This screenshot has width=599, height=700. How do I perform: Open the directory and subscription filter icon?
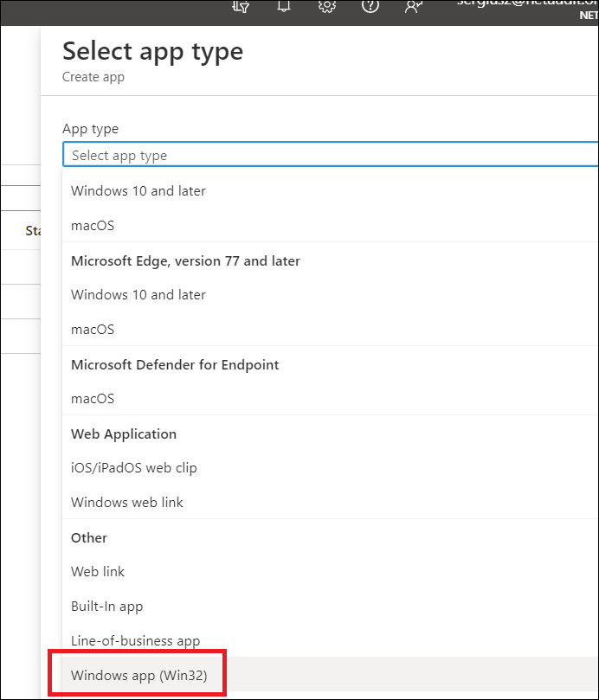pos(241,6)
